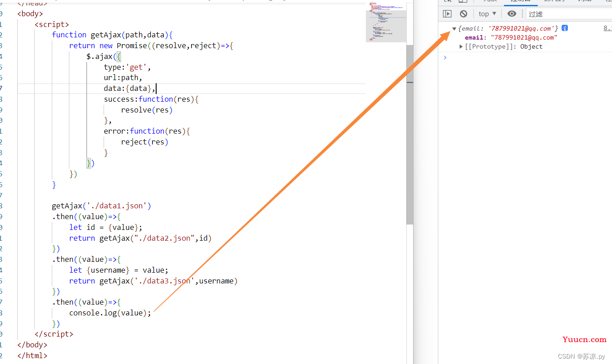Click the opening <script> tag
The image size is (612, 364).
coord(52,24)
